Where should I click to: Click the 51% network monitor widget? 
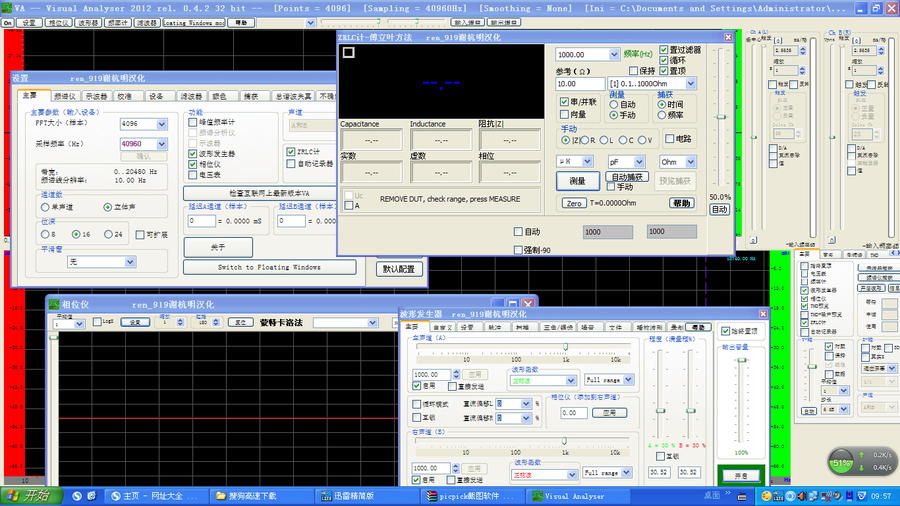click(x=841, y=463)
